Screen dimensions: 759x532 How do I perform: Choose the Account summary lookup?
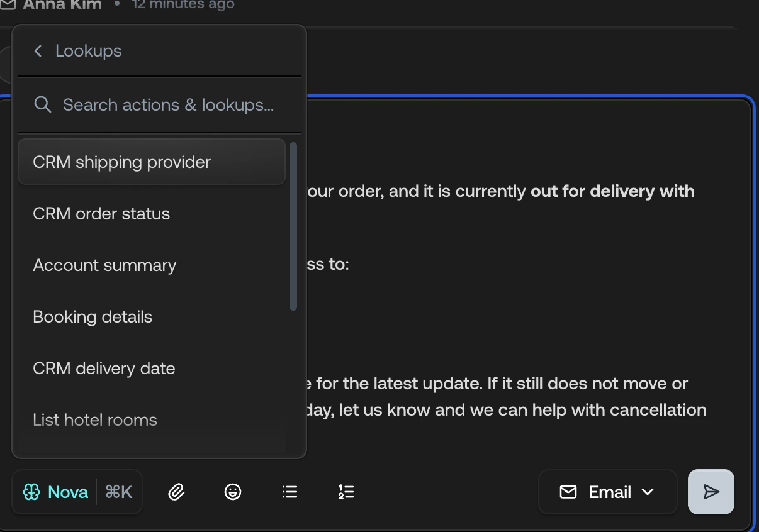point(152,265)
